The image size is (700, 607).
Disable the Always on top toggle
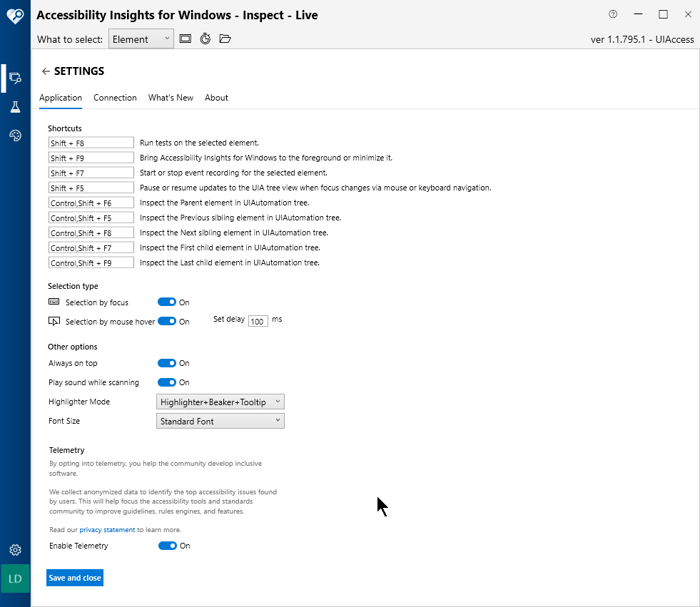pos(167,363)
